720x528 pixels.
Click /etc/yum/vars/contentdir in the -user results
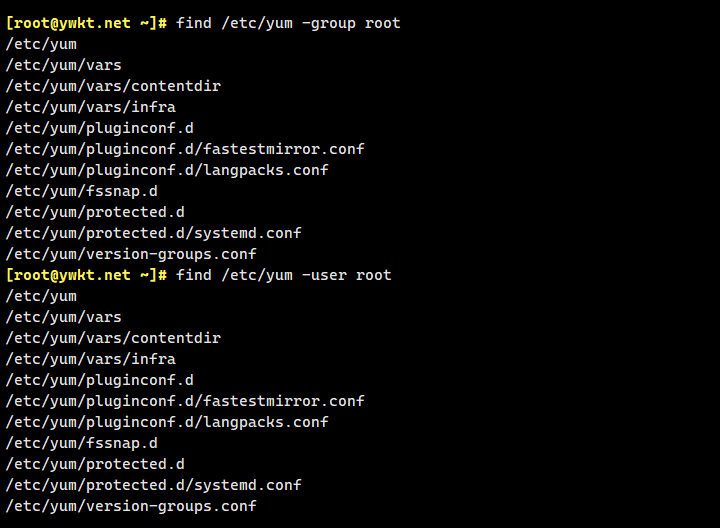point(113,338)
